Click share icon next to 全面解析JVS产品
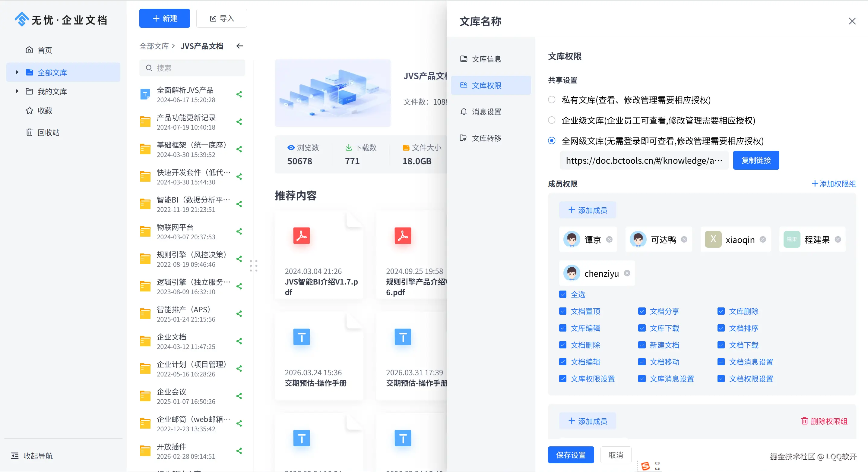Image resolution: width=868 pixels, height=472 pixels. 239,95
